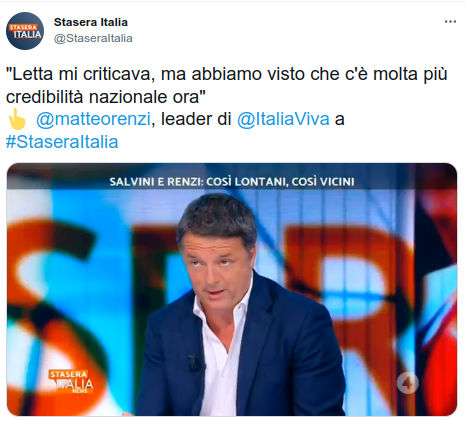Click the Stasera Italia News watermark logo
Viewport: 466px width, 427px height.
click(71, 381)
